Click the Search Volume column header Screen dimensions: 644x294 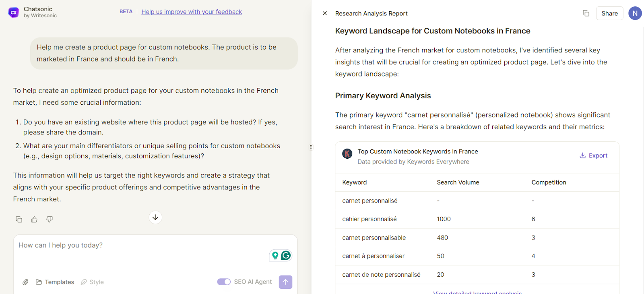458,182
